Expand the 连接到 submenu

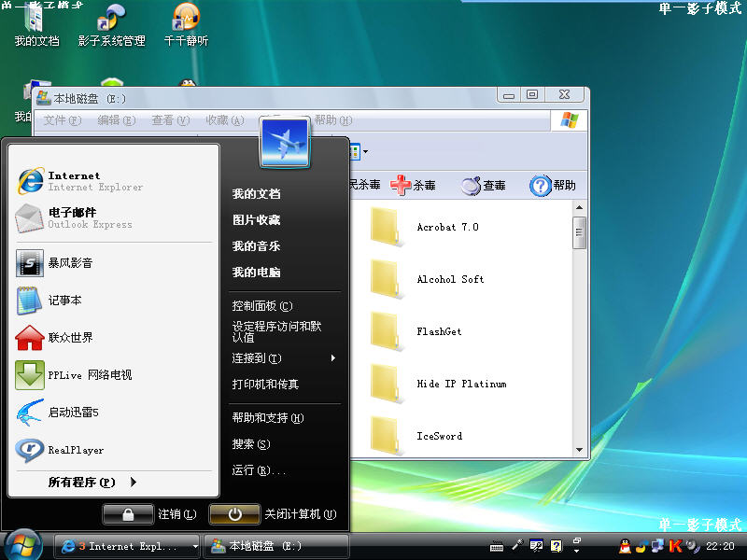click(x=283, y=358)
